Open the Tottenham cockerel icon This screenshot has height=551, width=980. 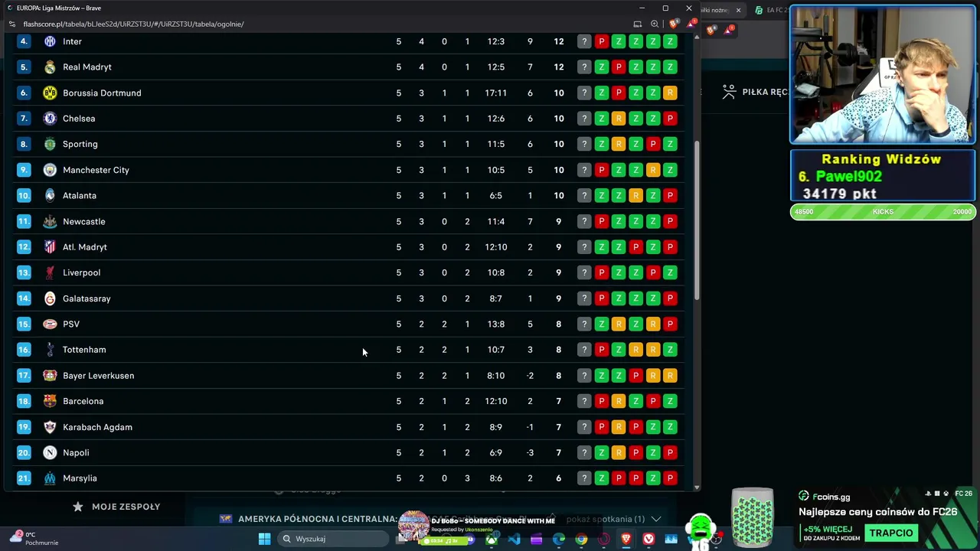(50, 350)
